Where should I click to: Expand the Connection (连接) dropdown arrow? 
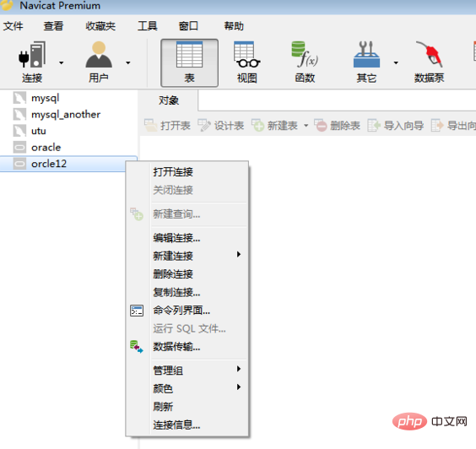click(x=62, y=62)
